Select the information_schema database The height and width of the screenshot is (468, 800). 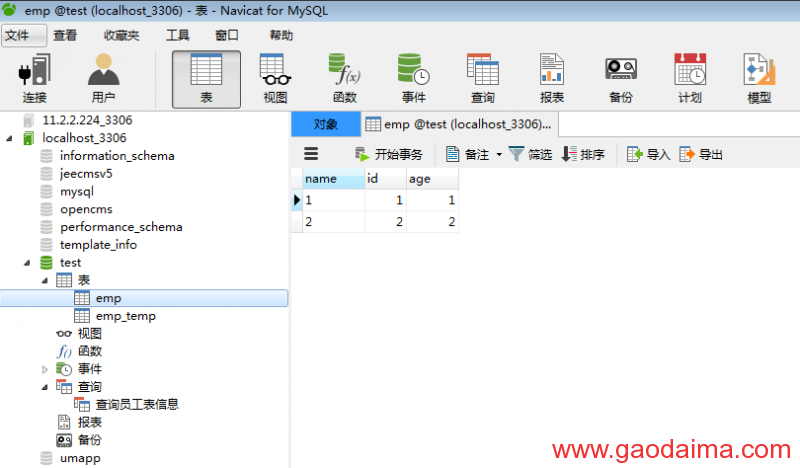click(117, 156)
